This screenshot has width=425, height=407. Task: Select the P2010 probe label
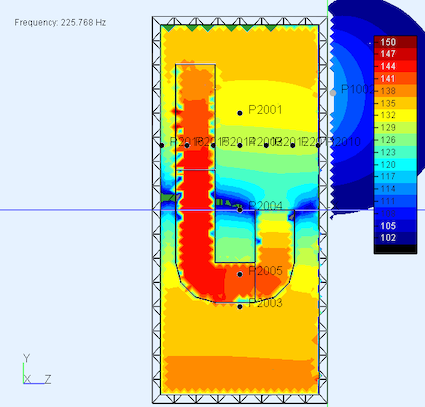pos(345,142)
